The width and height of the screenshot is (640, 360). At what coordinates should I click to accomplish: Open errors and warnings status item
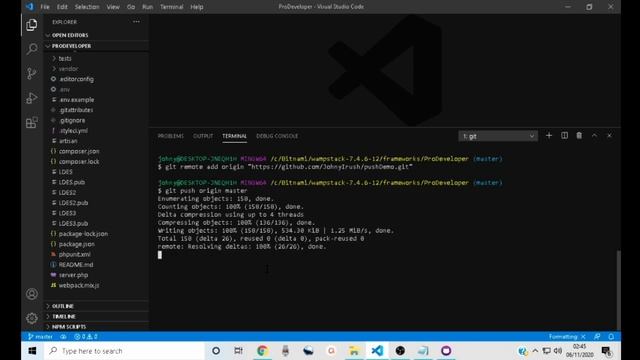point(86,337)
